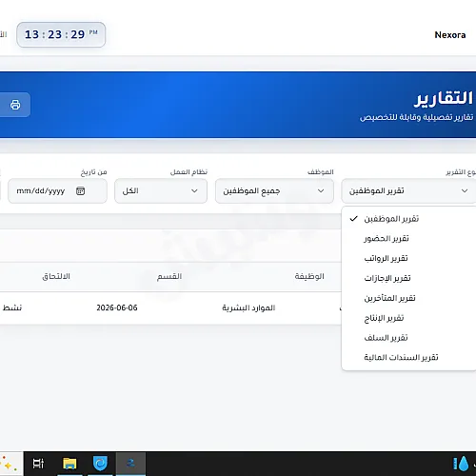Screen dimensions: 476x476
Task: Click the الالتحاق column header
Action: click(x=56, y=276)
